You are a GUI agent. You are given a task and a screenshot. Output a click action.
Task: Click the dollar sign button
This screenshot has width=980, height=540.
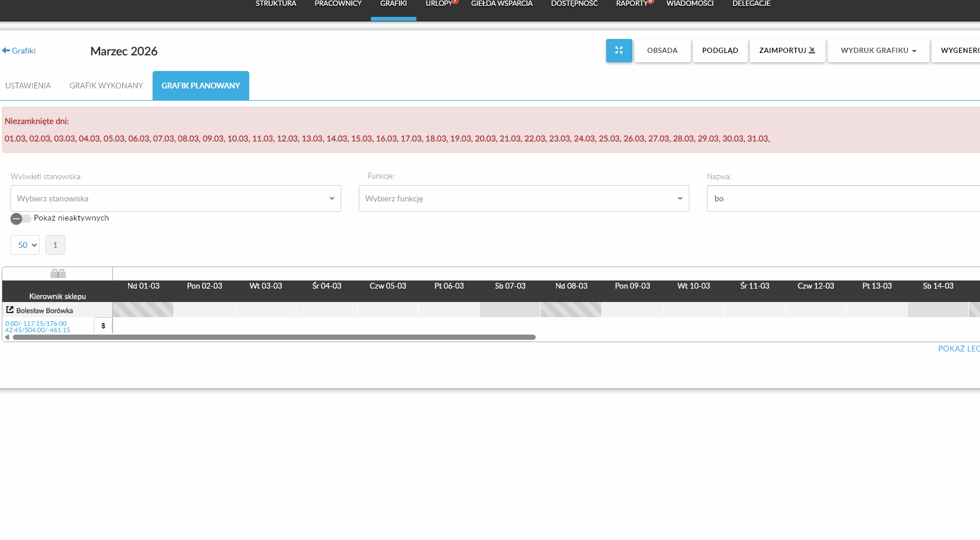click(x=103, y=325)
